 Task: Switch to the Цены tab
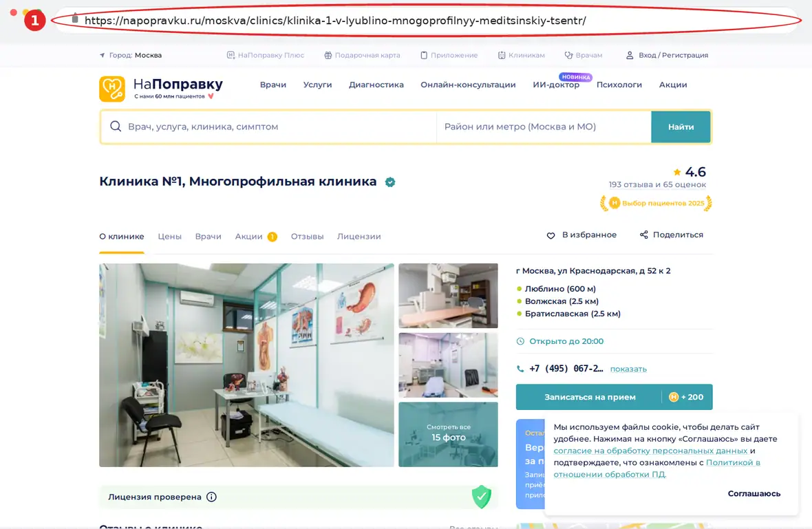[170, 237]
